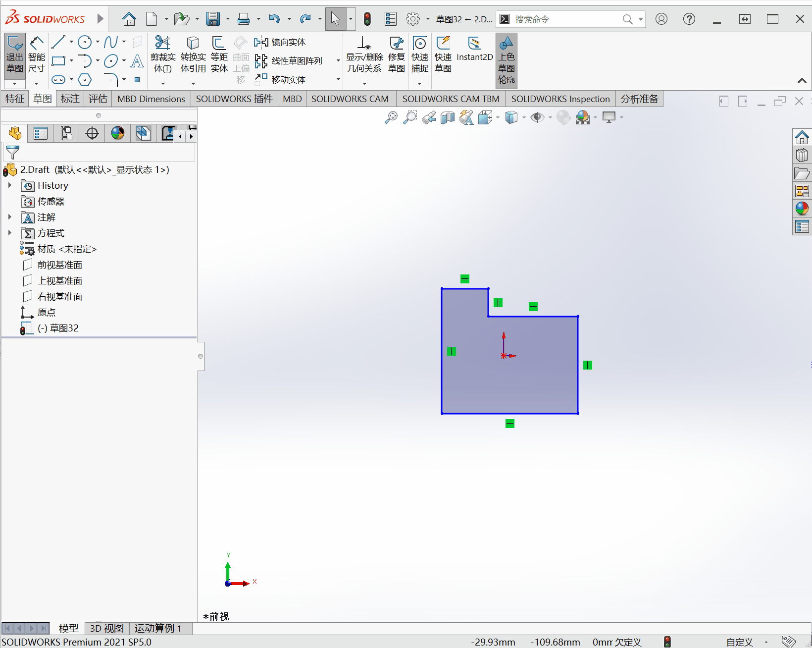The width and height of the screenshot is (812, 648).
Task: Open the Appearances color ball in task pane
Action: (802, 208)
